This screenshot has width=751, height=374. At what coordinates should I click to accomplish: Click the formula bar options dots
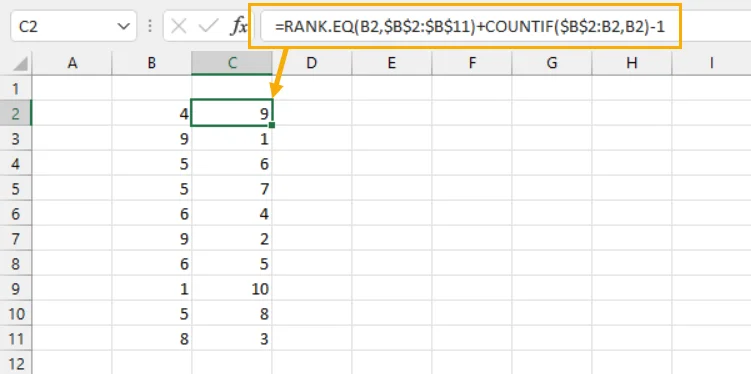point(150,26)
